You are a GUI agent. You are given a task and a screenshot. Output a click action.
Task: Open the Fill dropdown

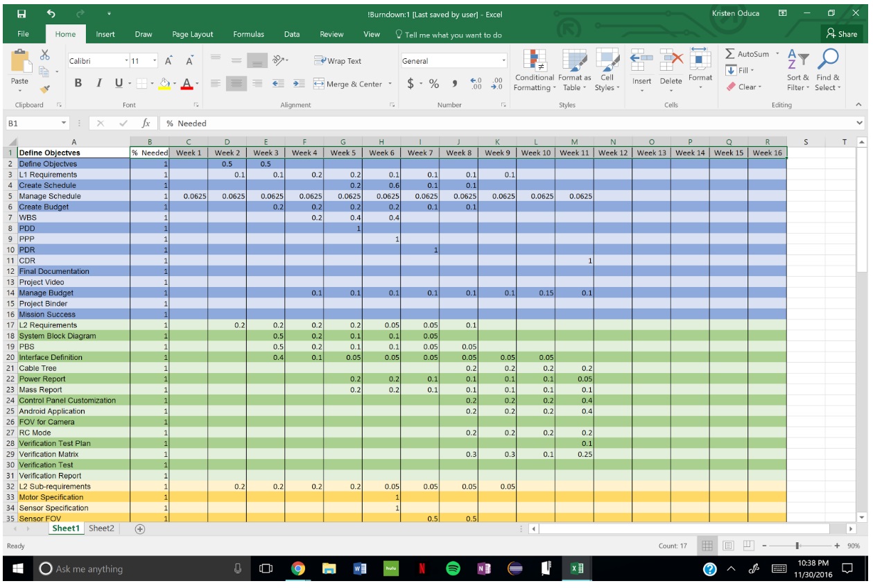tap(740, 70)
